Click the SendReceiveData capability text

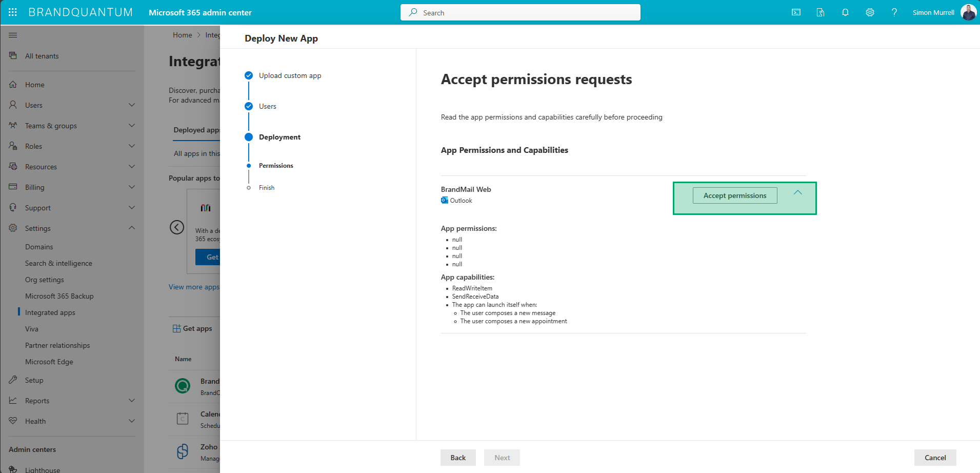(475, 297)
